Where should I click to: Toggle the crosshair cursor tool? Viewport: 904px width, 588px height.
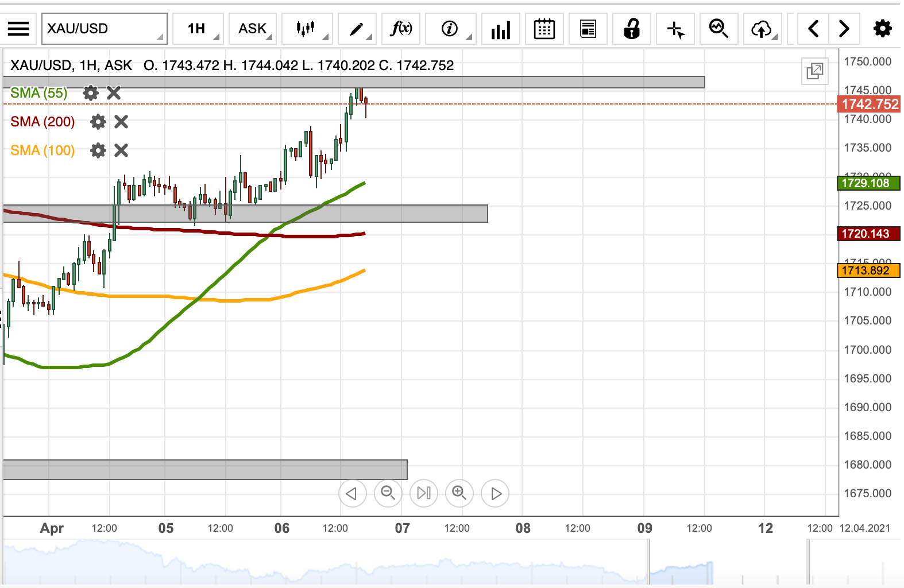pyautogui.click(x=675, y=29)
